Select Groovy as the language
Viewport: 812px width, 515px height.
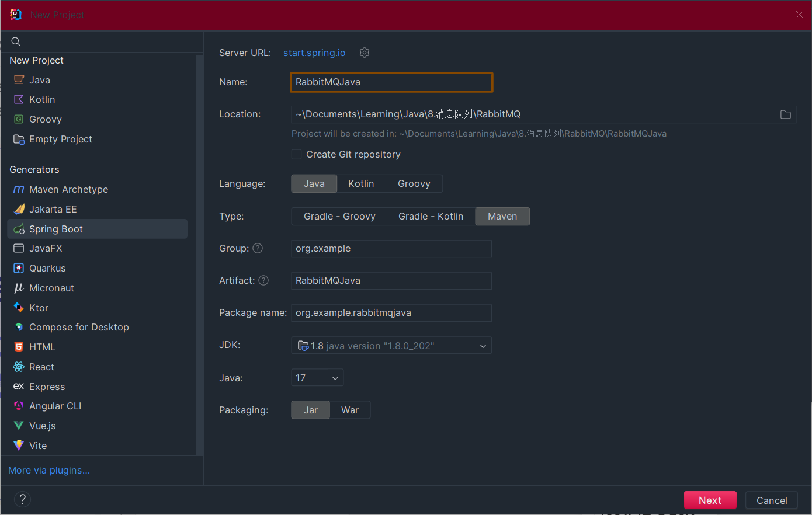414,183
